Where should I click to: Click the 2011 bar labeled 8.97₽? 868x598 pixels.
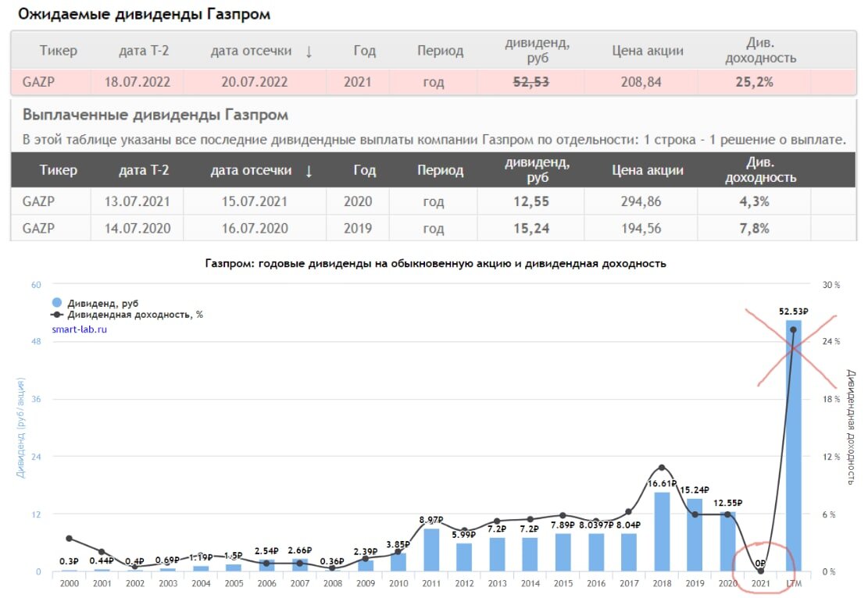[431, 550]
